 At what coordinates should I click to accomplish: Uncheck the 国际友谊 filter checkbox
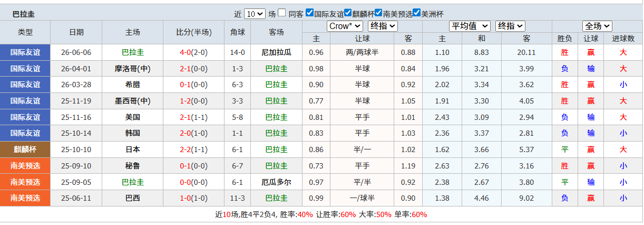(x=310, y=13)
